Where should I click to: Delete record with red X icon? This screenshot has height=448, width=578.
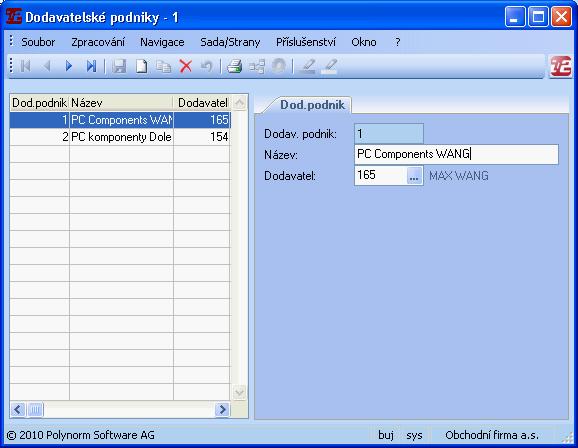[186, 66]
